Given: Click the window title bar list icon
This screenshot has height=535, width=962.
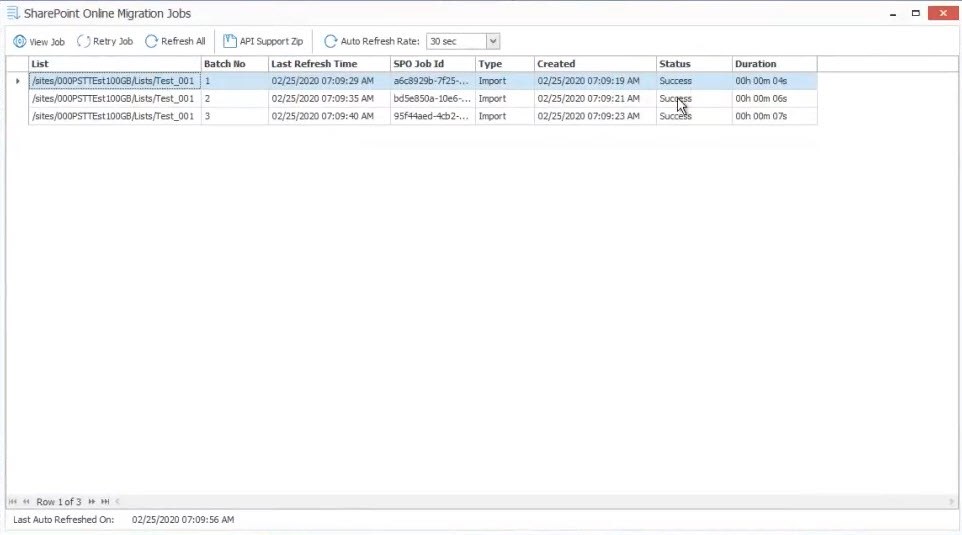Looking at the screenshot, I should pyautogui.click(x=12, y=13).
